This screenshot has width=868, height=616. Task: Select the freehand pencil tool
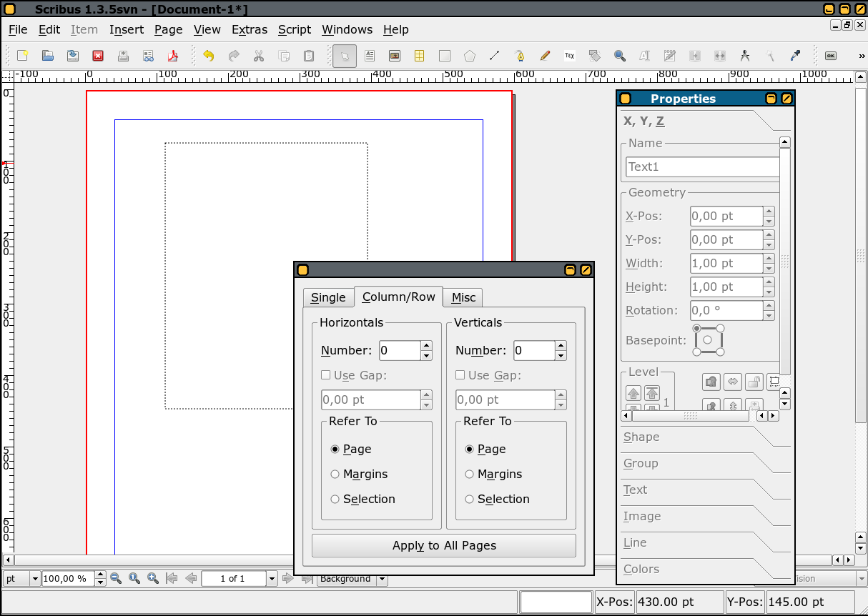545,56
